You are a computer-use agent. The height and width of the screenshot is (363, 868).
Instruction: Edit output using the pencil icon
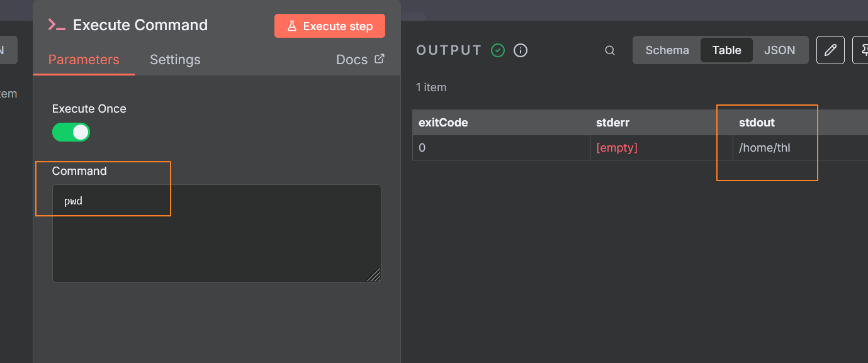click(830, 50)
